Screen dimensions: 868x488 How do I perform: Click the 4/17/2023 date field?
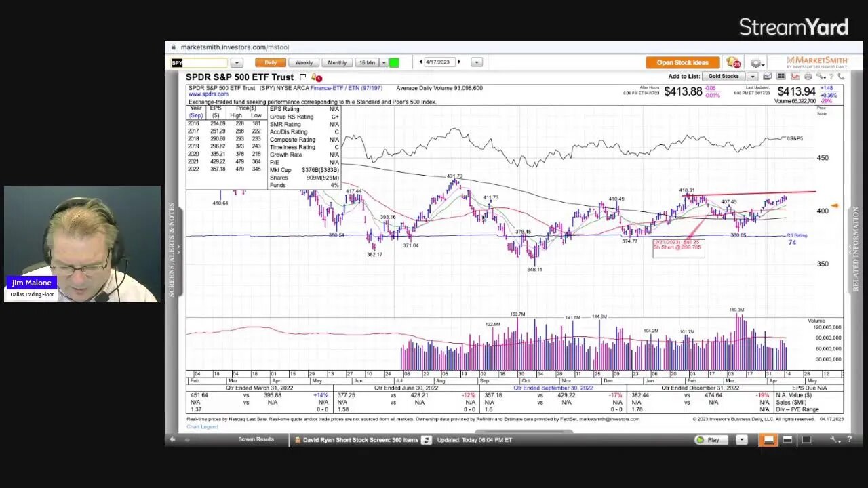point(439,62)
